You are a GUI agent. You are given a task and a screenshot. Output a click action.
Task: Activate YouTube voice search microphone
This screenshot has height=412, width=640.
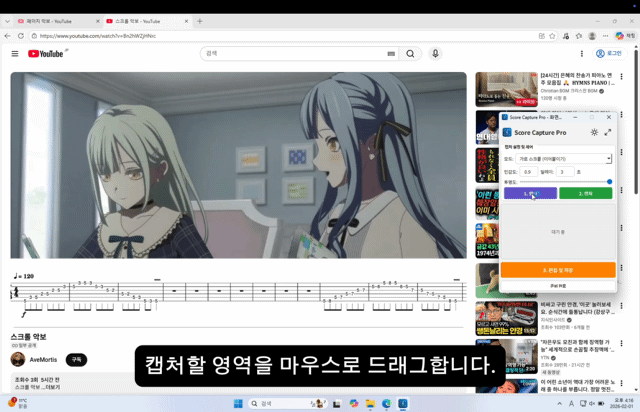point(435,54)
